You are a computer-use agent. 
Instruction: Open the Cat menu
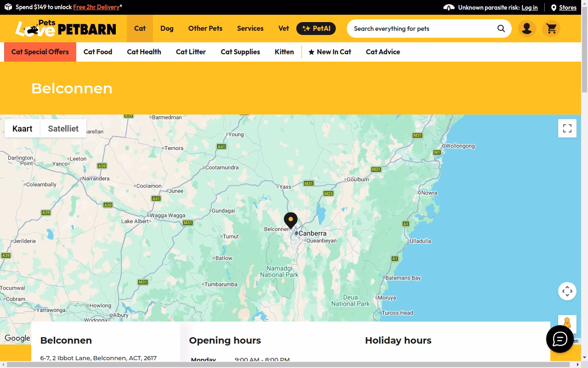[x=140, y=29]
